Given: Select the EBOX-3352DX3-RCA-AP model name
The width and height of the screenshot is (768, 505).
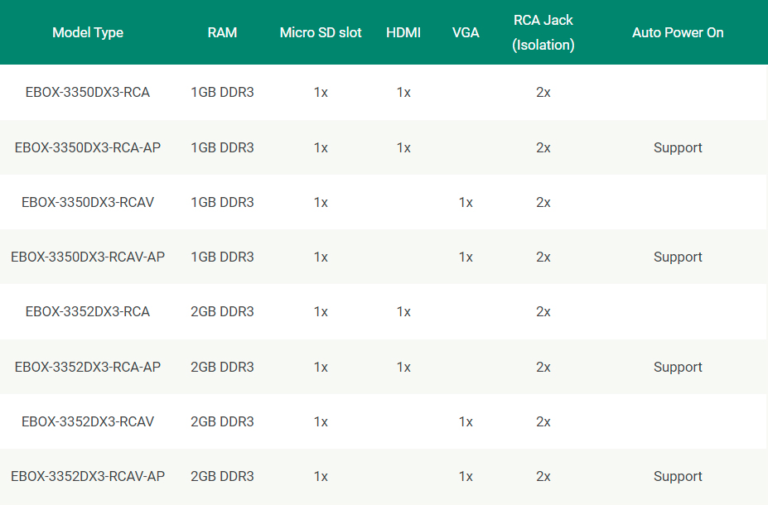Looking at the screenshot, I should [x=87, y=367].
